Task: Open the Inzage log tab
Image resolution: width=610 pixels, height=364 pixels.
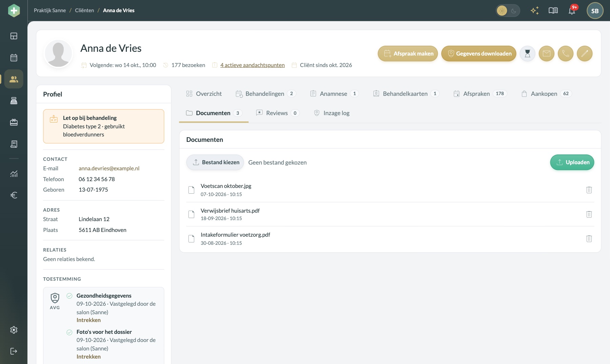Action: coord(332,113)
